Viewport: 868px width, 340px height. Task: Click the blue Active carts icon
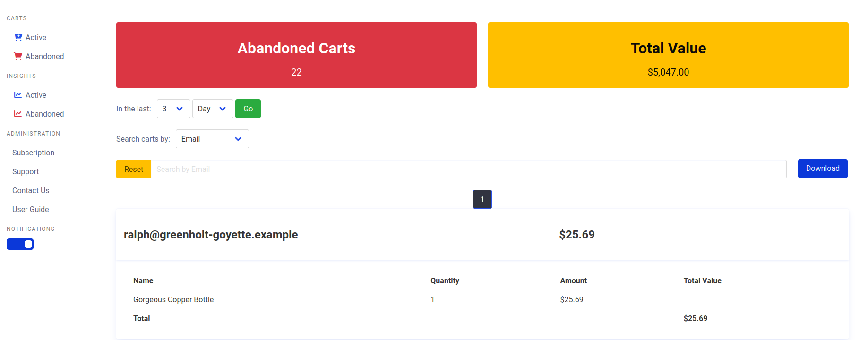18,37
